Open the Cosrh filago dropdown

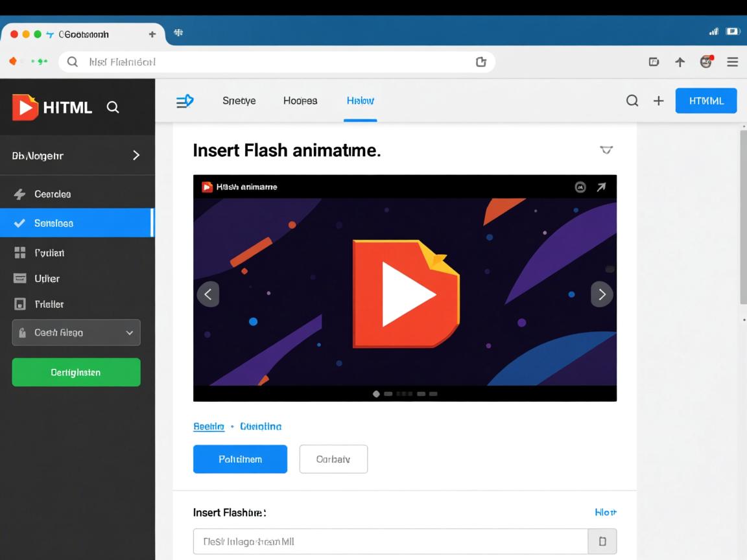click(76, 332)
